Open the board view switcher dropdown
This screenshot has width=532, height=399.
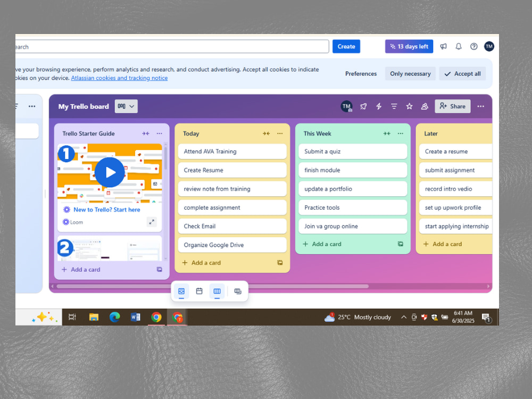coord(126,106)
